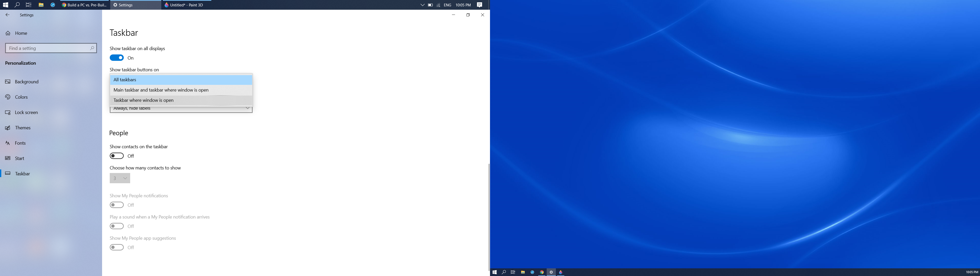The width and height of the screenshot is (980, 276).
Task: Open Search on the top taskbar
Action: [17, 5]
